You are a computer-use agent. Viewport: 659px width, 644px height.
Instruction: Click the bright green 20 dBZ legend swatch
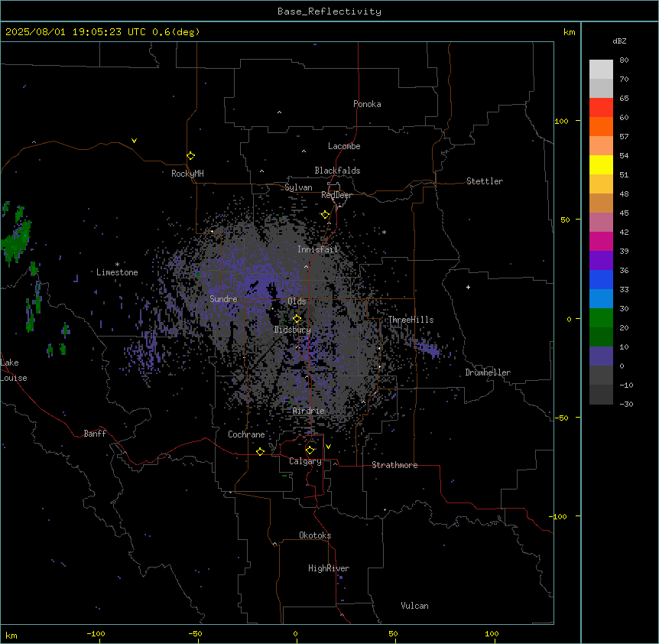click(x=601, y=318)
